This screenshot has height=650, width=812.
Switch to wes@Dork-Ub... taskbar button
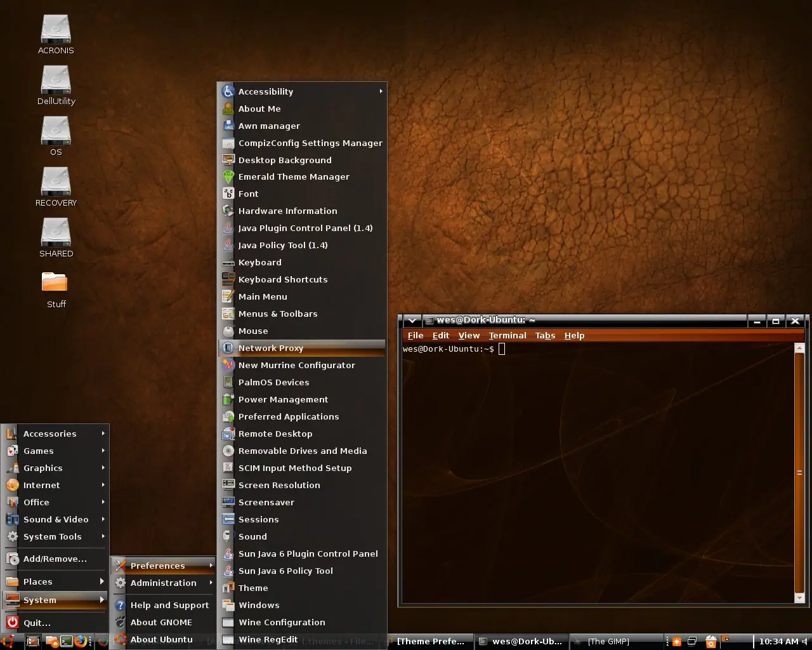click(520, 642)
